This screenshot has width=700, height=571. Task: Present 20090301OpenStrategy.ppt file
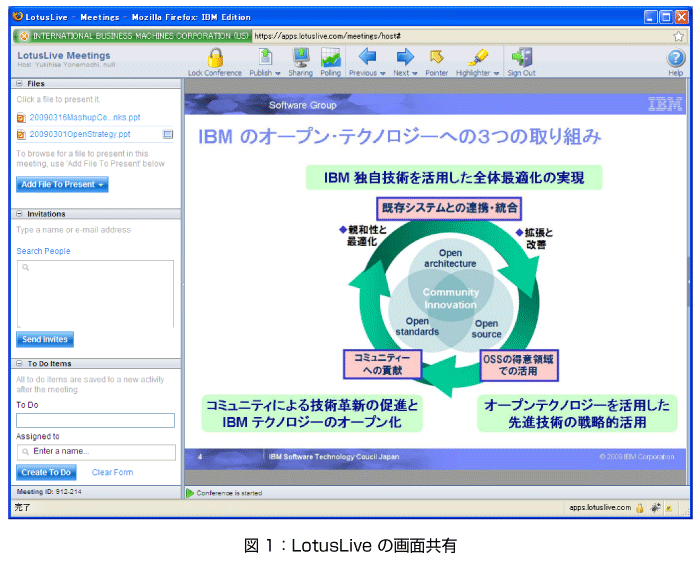click(80, 134)
